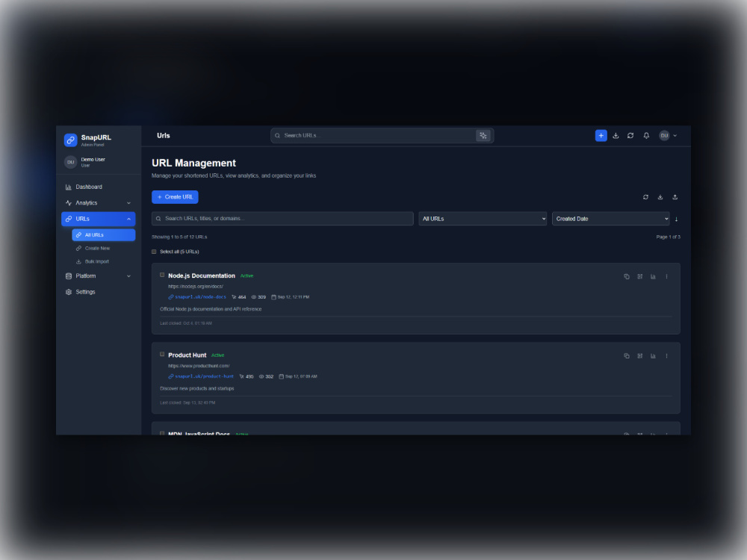Click the Product Hunt title
Viewport: 747px width, 560px height.
coord(187,355)
